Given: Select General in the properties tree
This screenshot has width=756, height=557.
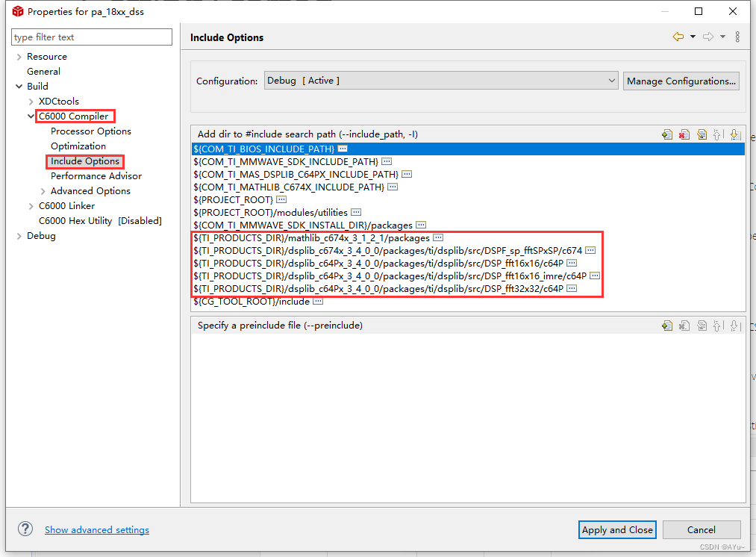Looking at the screenshot, I should (43, 72).
